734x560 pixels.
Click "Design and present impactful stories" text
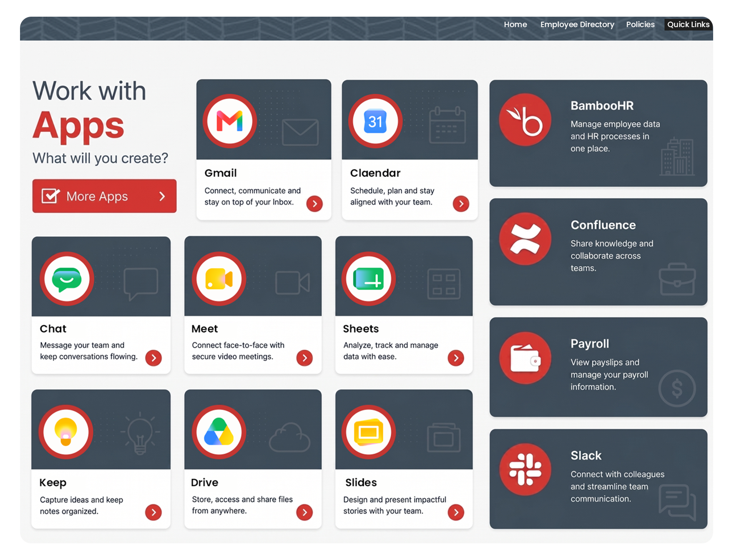tap(395, 505)
